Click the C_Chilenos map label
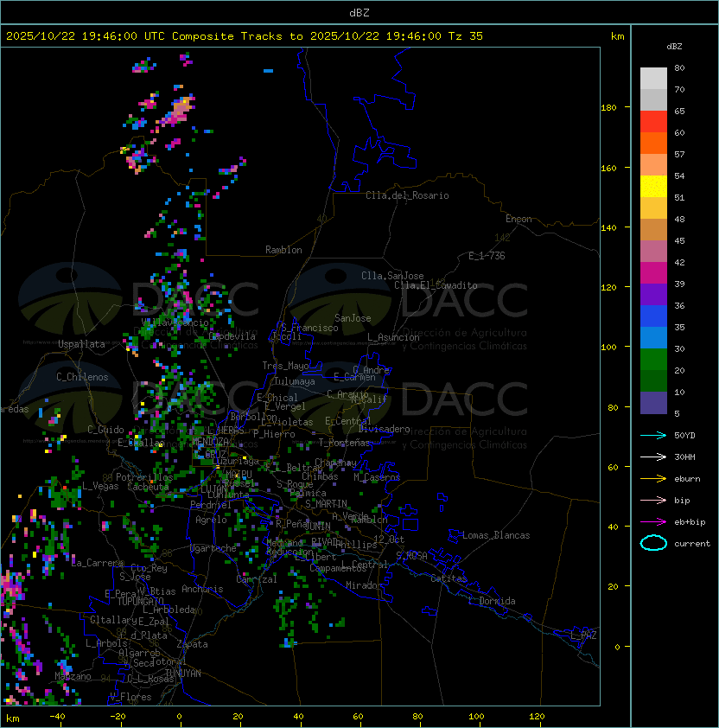Screen dimensions: 719x728 coord(82,377)
